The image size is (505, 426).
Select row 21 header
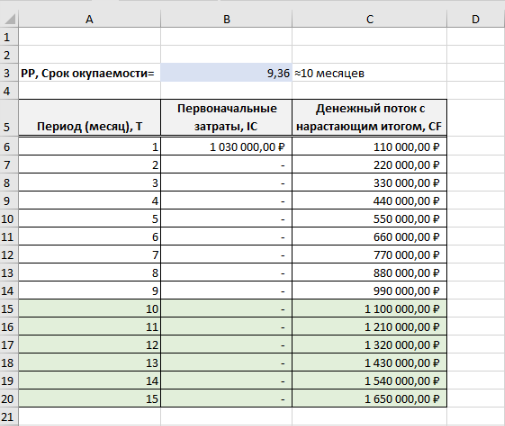pyautogui.click(x=7, y=417)
